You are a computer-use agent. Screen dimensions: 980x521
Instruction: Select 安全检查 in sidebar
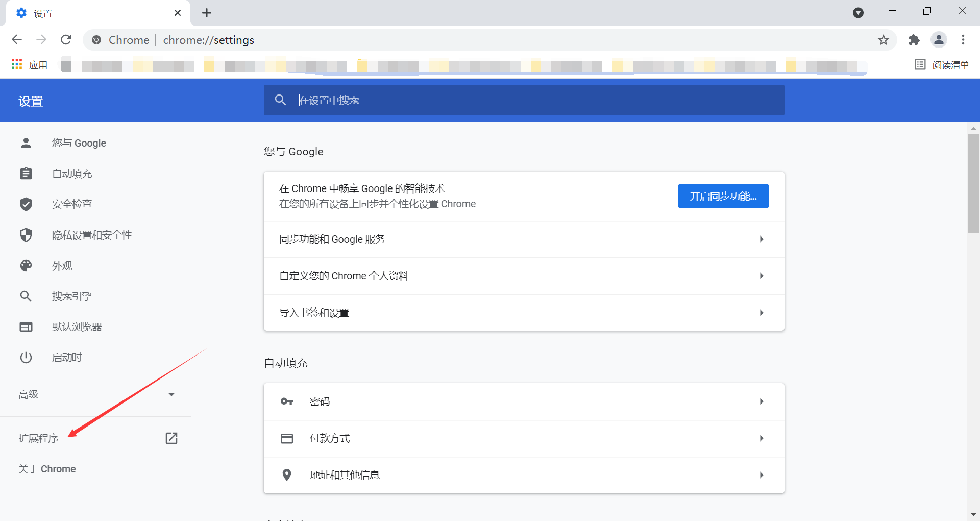tap(72, 204)
